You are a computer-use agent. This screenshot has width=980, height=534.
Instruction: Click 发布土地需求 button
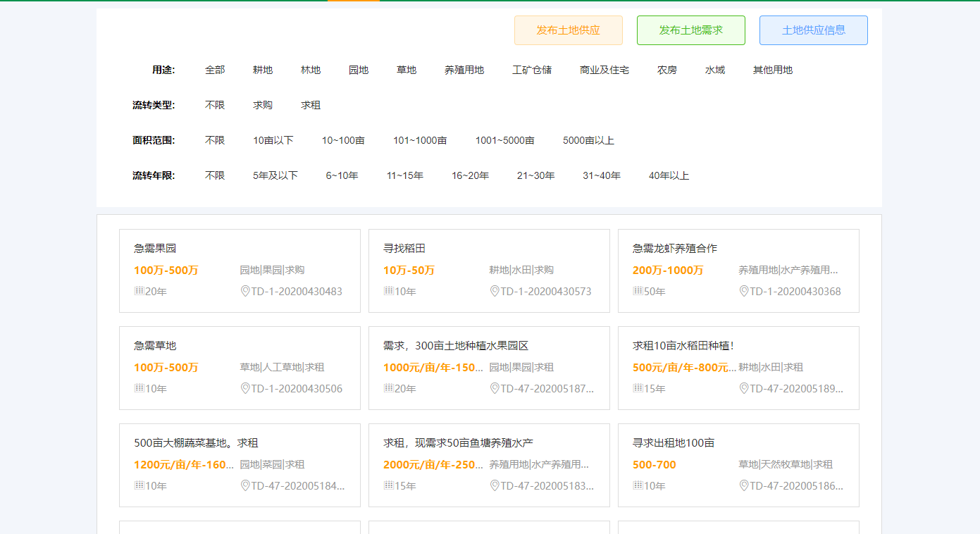(690, 30)
